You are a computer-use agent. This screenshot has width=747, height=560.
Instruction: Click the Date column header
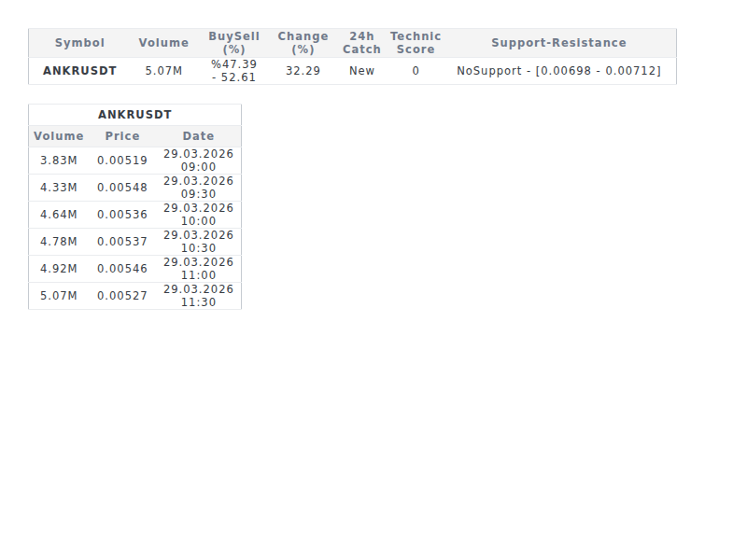click(198, 136)
